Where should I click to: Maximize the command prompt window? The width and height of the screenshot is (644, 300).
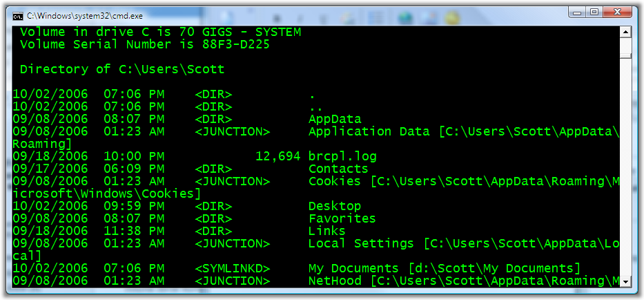(x=594, y=12)
